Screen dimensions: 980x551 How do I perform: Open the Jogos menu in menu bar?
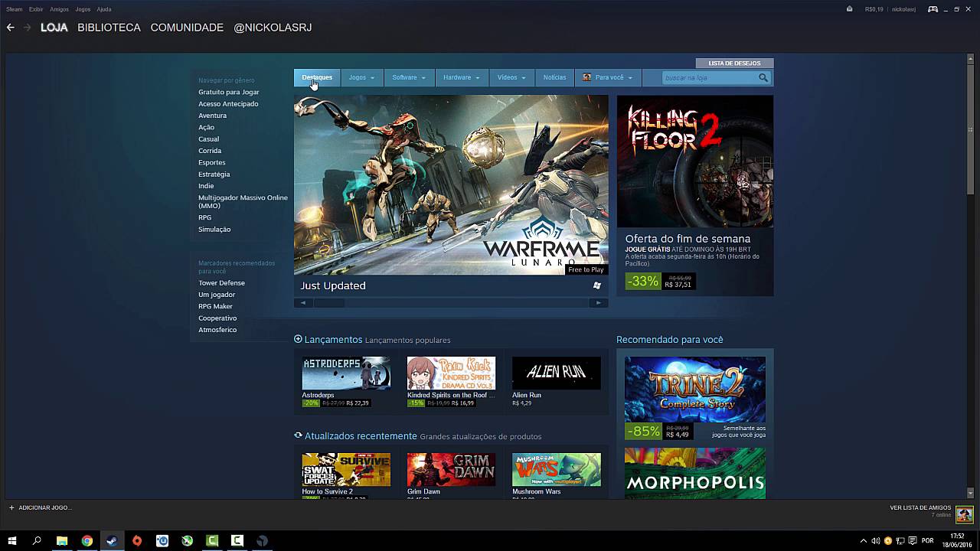click(83, 9)
